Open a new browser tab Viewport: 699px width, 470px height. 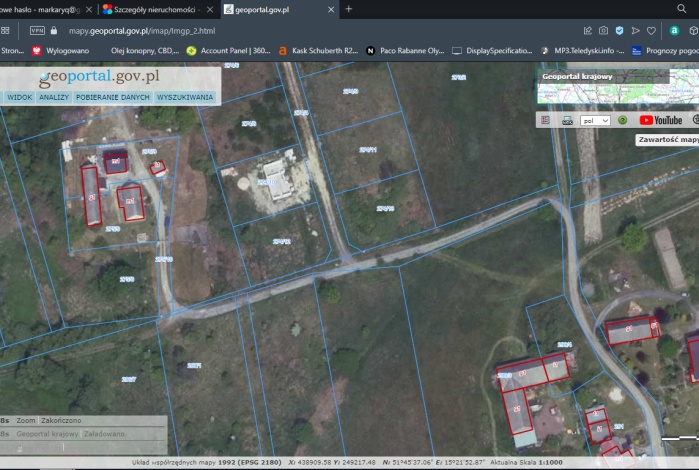[349, 9]
